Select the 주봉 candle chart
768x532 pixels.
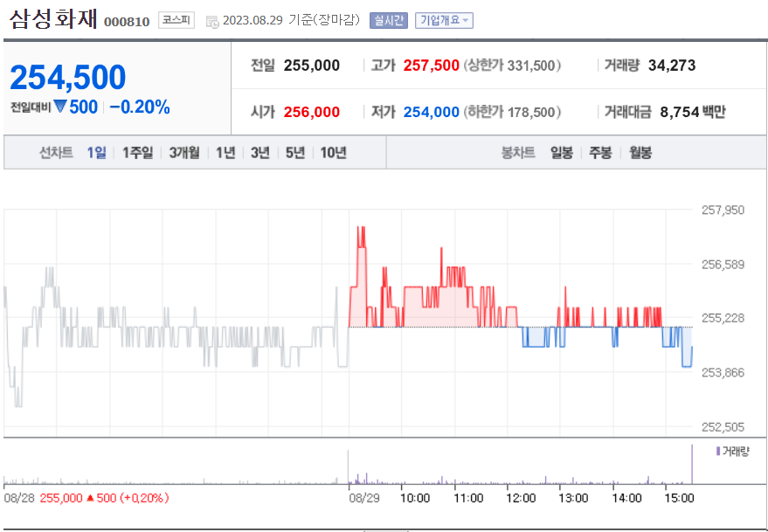600,153
